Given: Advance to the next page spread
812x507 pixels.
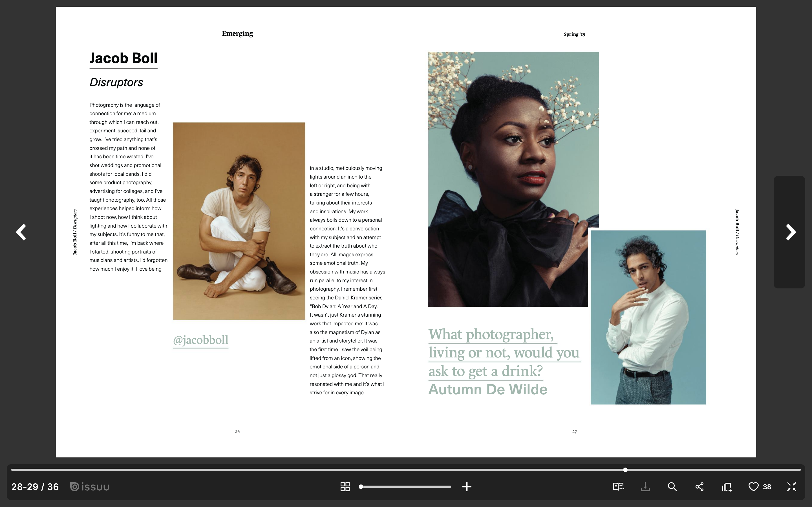Looking at the screenshot, I should click(x=791, y=232).
